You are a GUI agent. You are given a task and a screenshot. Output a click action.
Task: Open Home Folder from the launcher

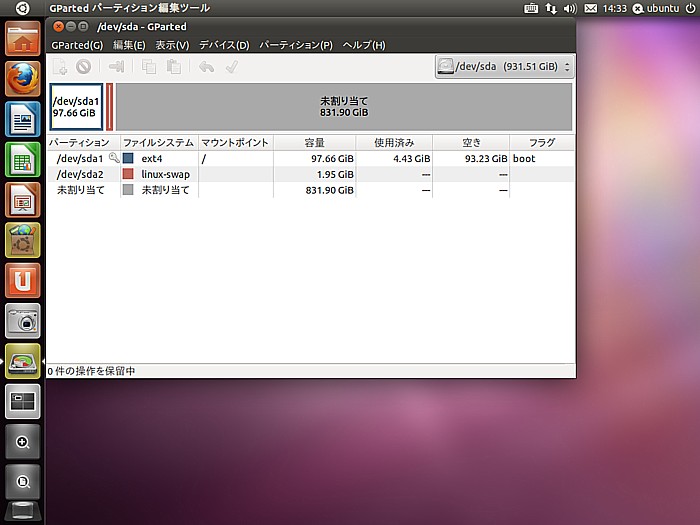click(23, 39)
